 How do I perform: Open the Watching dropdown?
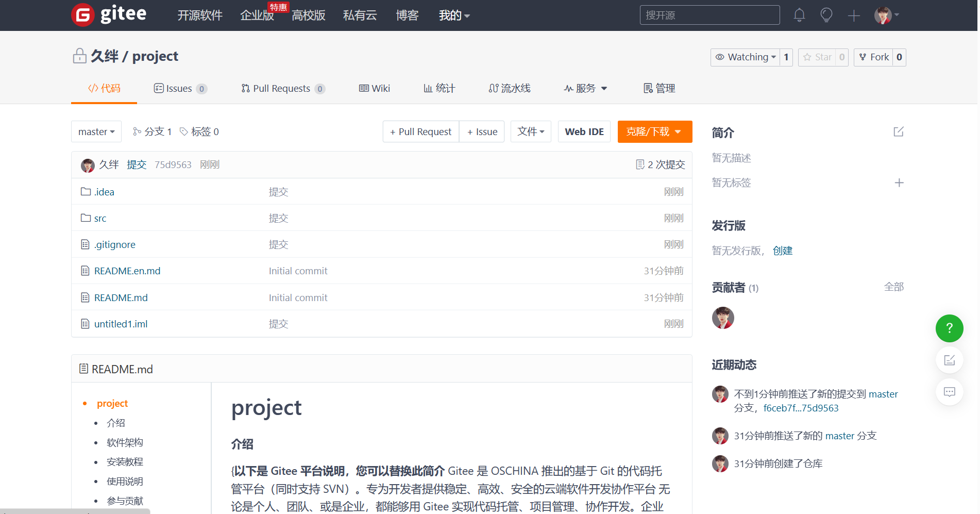tap(746, 57)
